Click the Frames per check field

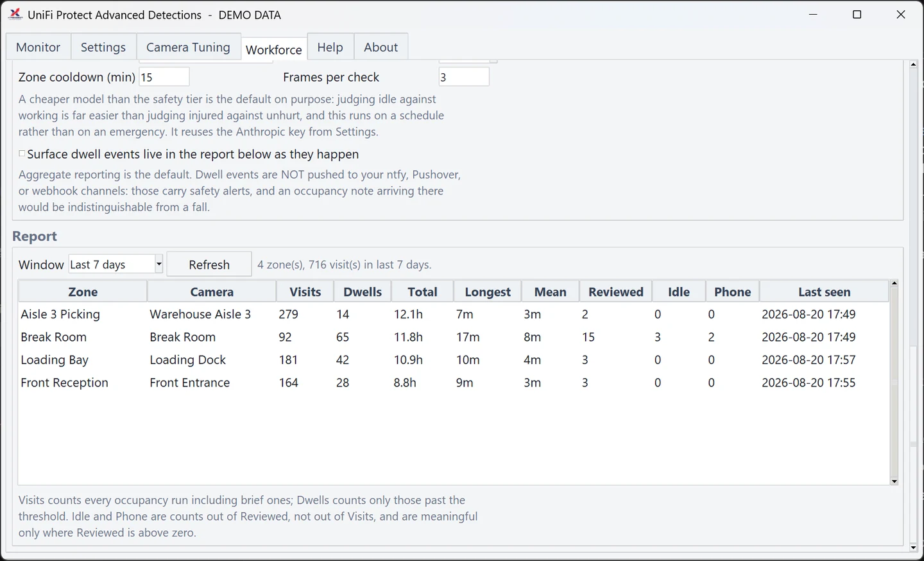[464, 77]
